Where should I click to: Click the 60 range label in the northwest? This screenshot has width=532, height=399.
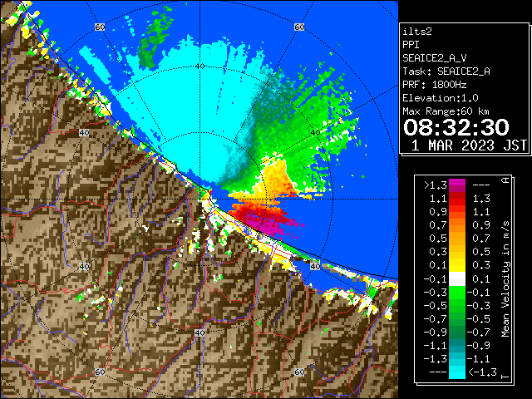click(x=100, y=27)
